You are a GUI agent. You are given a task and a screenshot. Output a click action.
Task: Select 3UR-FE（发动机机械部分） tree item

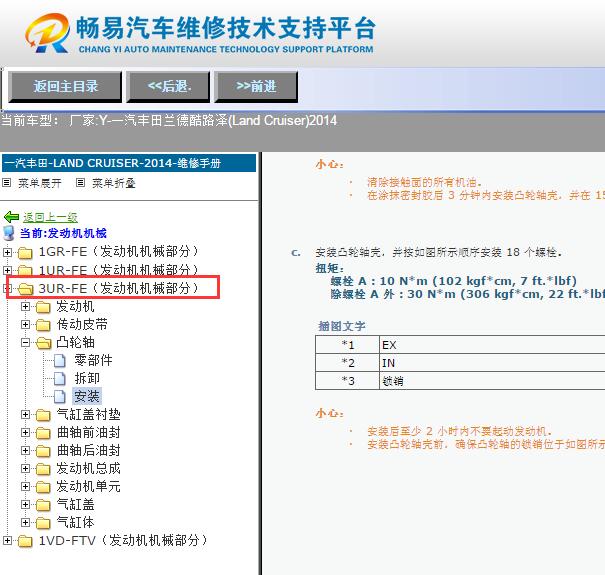(x=118, y=288)
